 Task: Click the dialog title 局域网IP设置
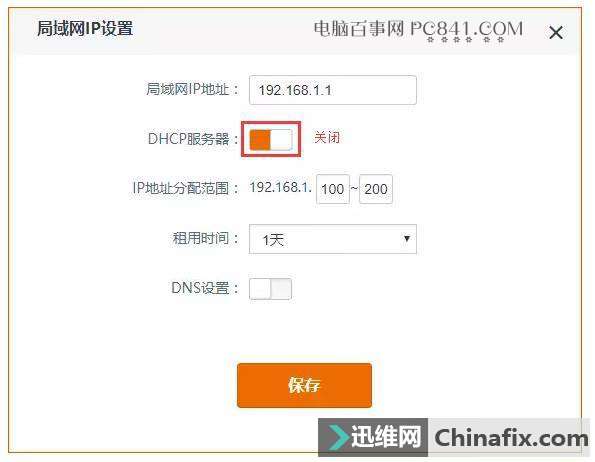[x=85, y=28]
